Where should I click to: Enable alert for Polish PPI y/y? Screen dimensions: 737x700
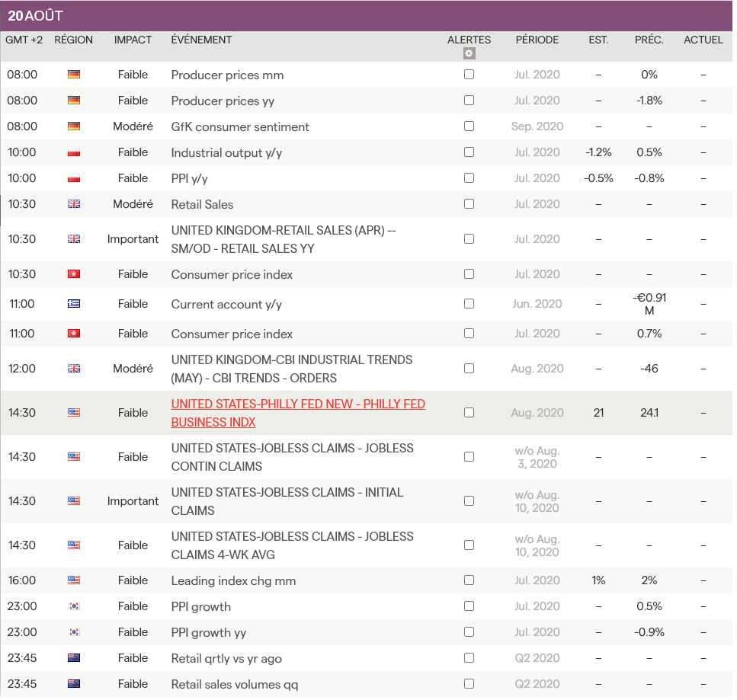(x=469, y=178)
